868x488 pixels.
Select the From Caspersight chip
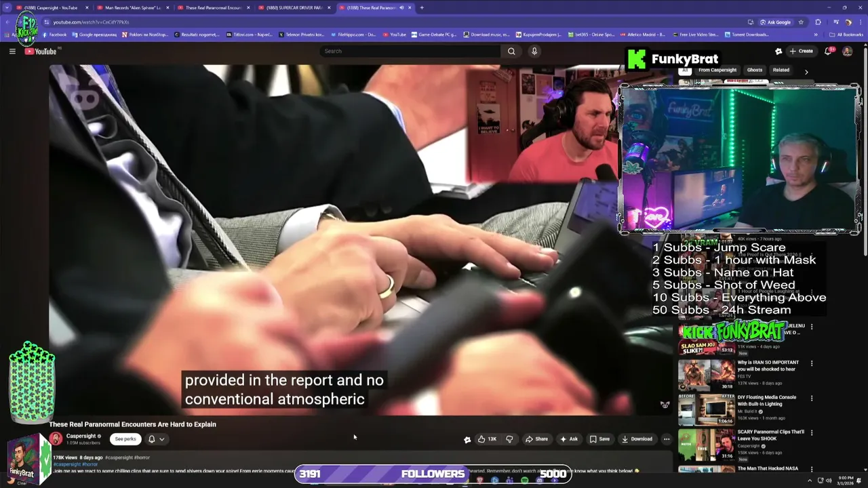click(x=717, y=70)
